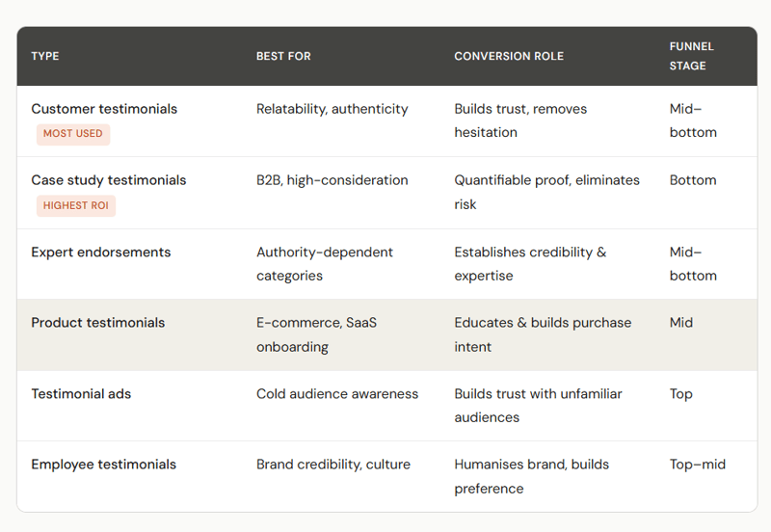Select the 'Educates & builds purchase intent' cell
The height and width of the screenshot is (532, 771).
tap(543, 334)
